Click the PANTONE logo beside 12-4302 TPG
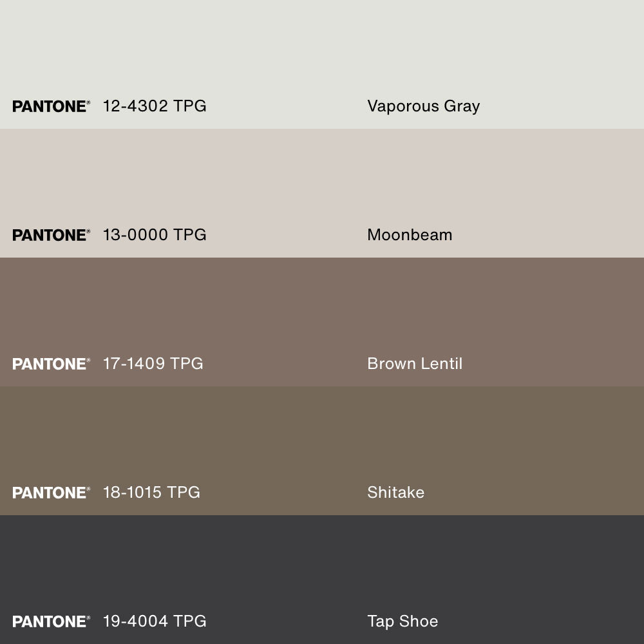 pyautogui.click(x=51, y=106)
